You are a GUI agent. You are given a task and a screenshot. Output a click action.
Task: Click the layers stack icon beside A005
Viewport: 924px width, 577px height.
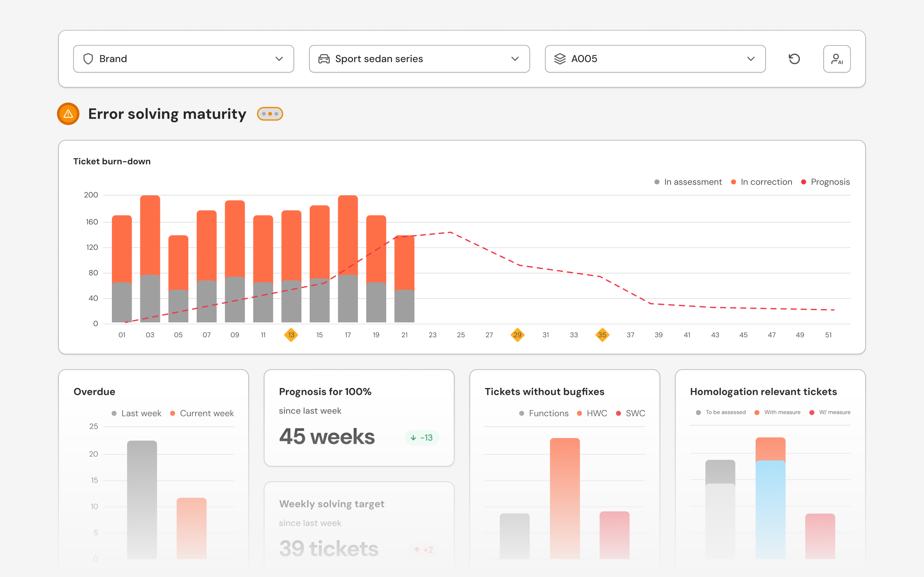560,59
